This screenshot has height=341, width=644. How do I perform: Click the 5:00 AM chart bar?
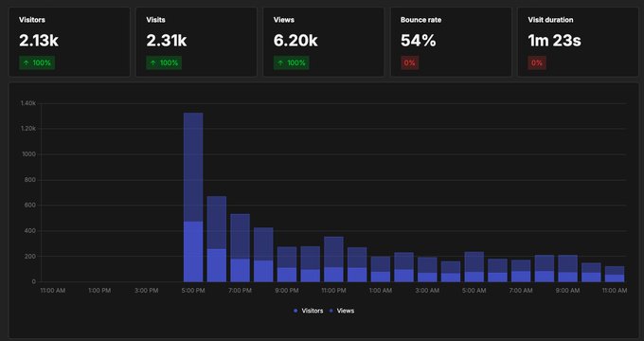[474, 267]
